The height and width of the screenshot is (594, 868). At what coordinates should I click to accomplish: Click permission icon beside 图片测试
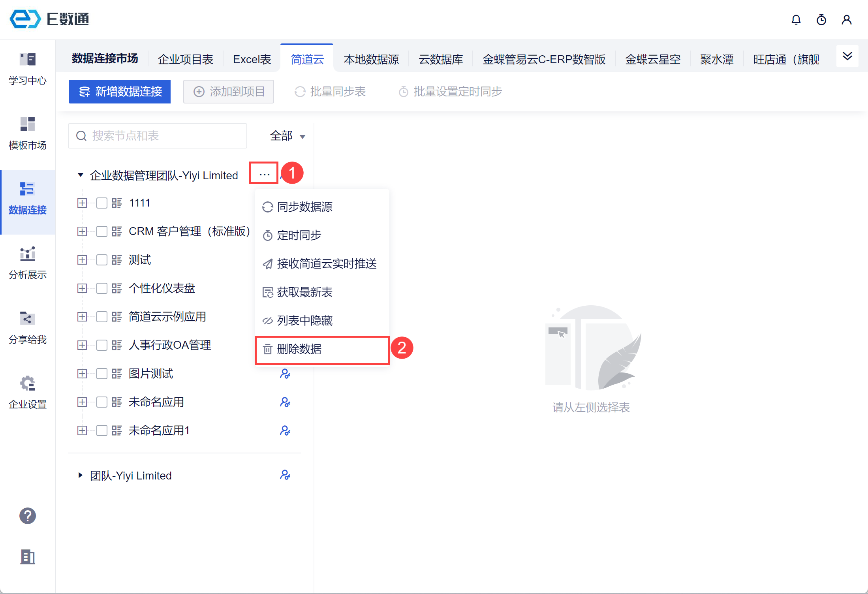285,374
